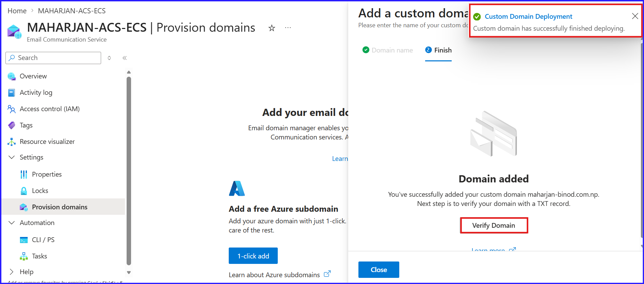Click the 'Add a free Azure subdomain' heading
The height and width of the screenshot is (284, 644).
tap(284, 209)
